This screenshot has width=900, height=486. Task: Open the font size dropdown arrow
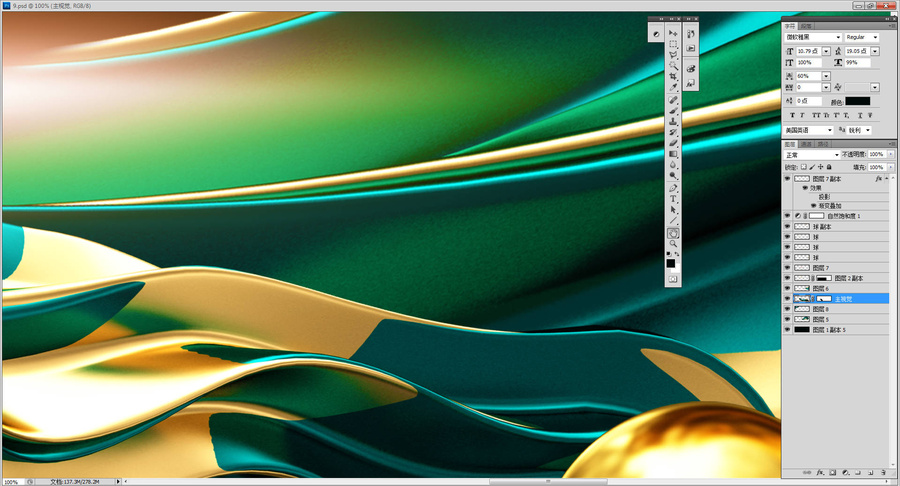pyautogui.click(x=826, y=51)
